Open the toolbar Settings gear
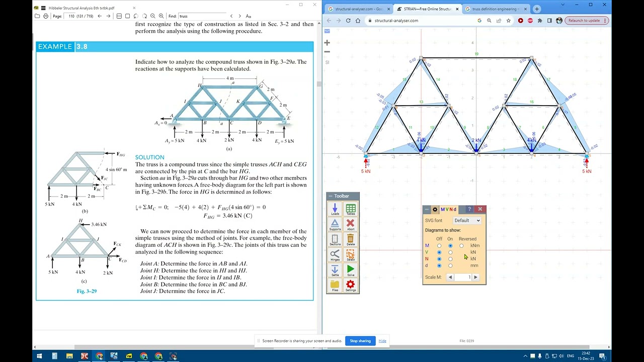Screen dimensions: 644x362 [351, 286]
